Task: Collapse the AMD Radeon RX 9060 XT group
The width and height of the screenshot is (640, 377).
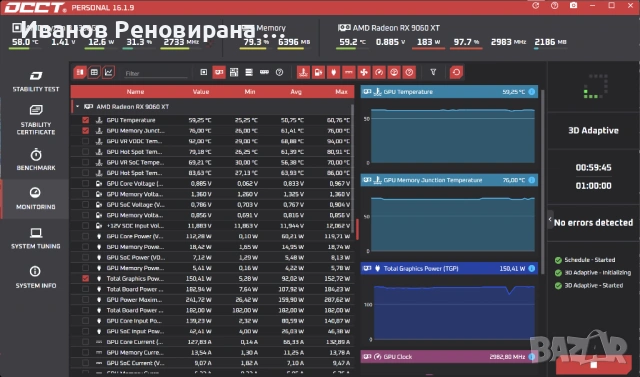Action: pos(77,106)
